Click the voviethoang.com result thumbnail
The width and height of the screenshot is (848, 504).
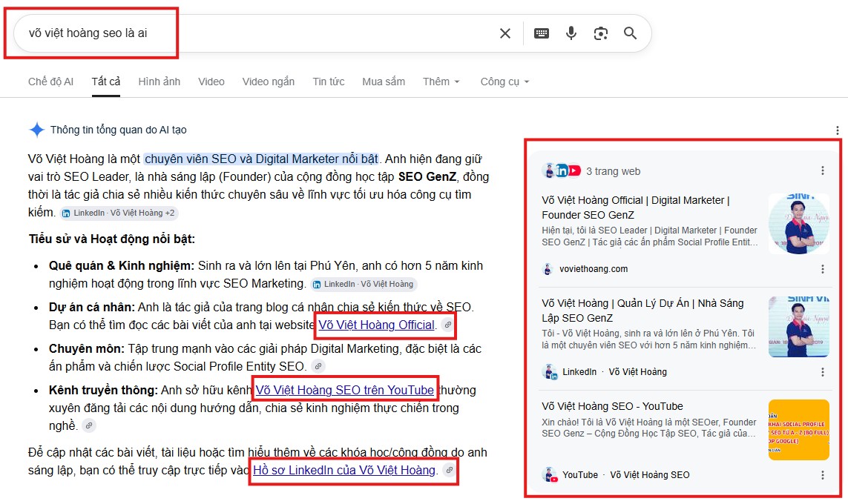pos(799,224)
